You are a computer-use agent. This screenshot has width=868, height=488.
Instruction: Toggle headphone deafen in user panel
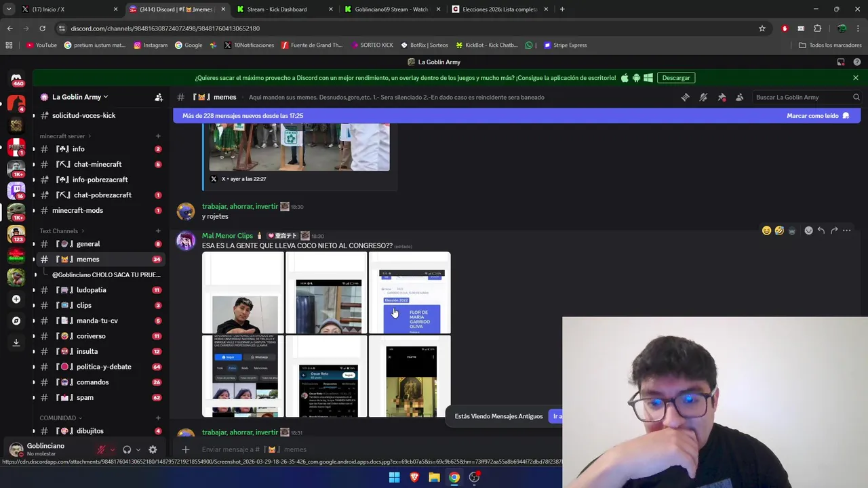tap(127, 449)
